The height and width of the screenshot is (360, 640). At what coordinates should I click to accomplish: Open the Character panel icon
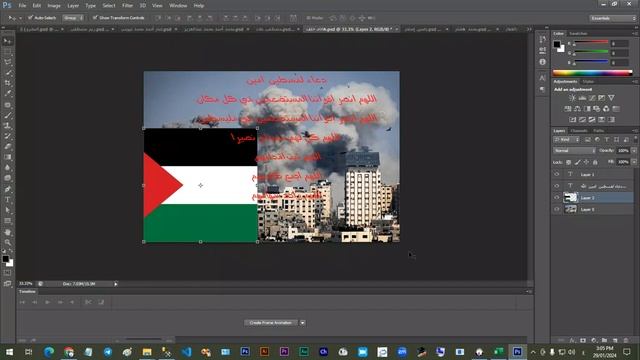point(542,78)
